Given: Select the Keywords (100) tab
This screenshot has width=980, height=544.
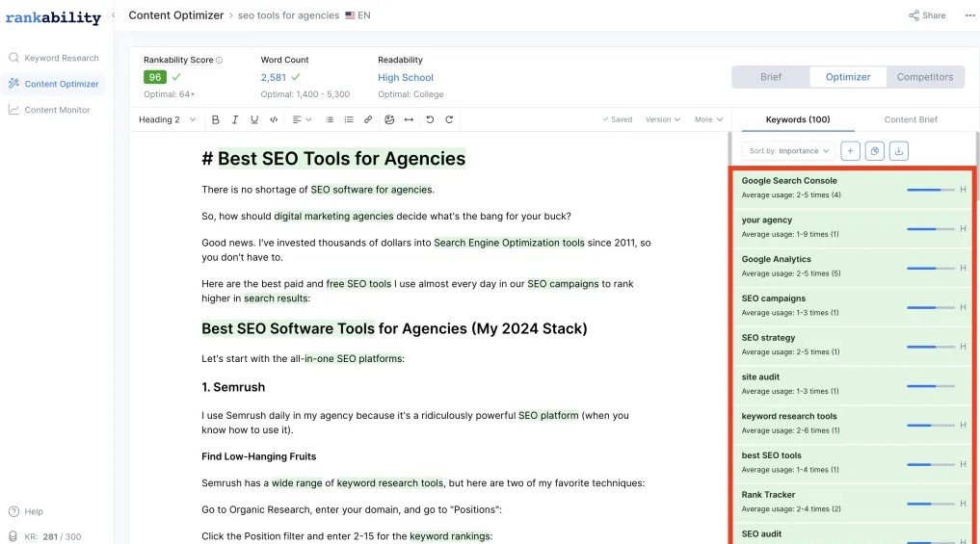Looking at the screenshot, I should 798,119.
